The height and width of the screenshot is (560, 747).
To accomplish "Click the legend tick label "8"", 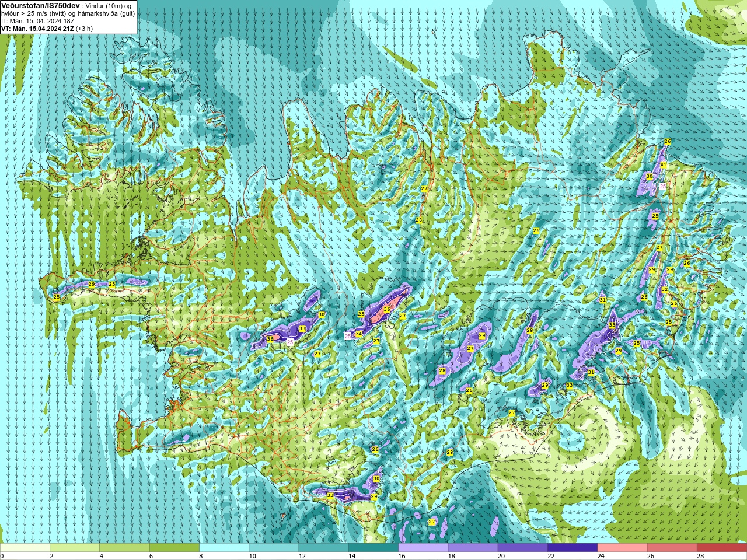I will [x=201, y=556].
